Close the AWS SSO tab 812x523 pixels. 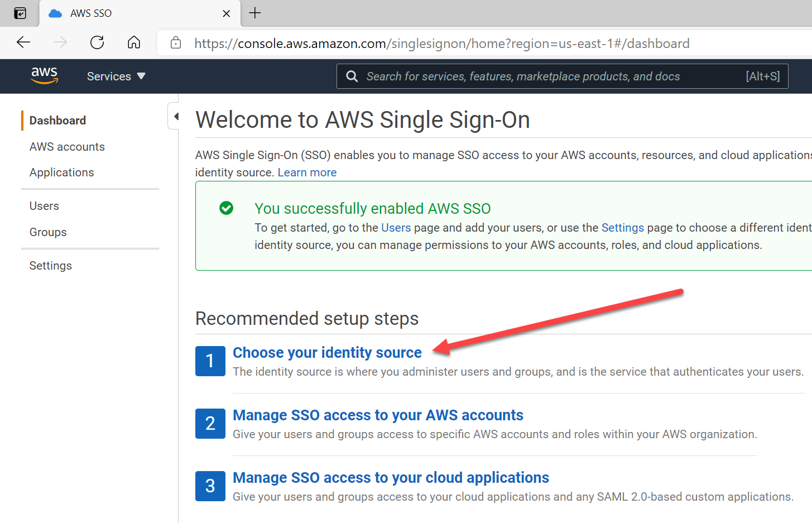[226, 13]
